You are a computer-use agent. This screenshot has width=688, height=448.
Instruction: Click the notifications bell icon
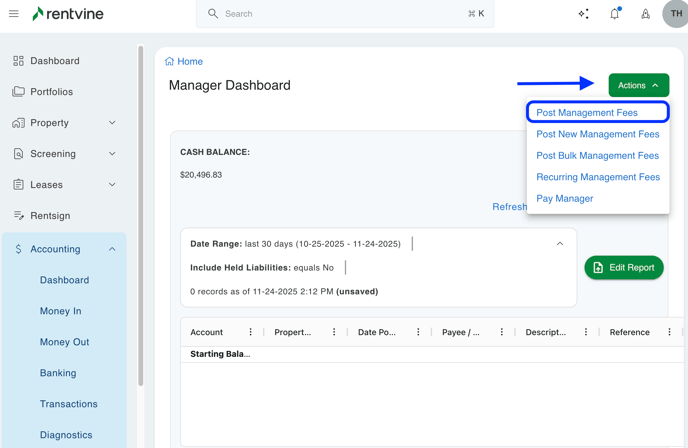[614, 14]
